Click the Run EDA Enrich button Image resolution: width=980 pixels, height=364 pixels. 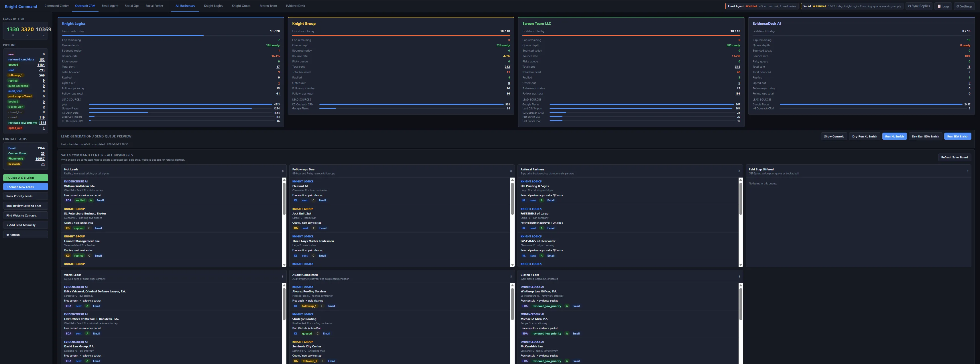958,137
